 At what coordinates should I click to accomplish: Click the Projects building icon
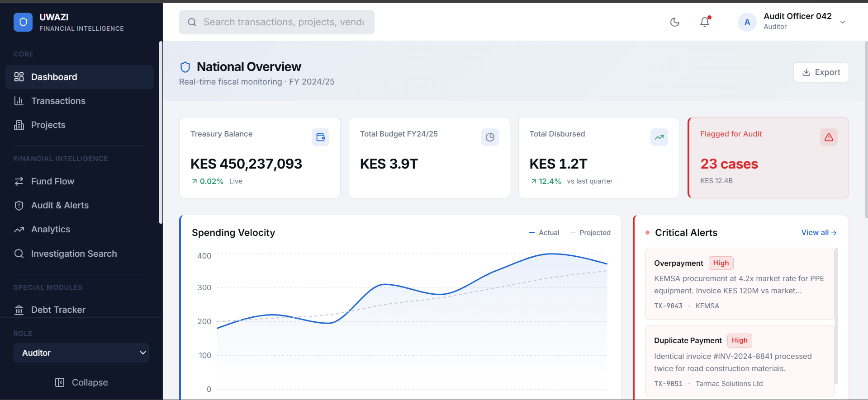19,125
